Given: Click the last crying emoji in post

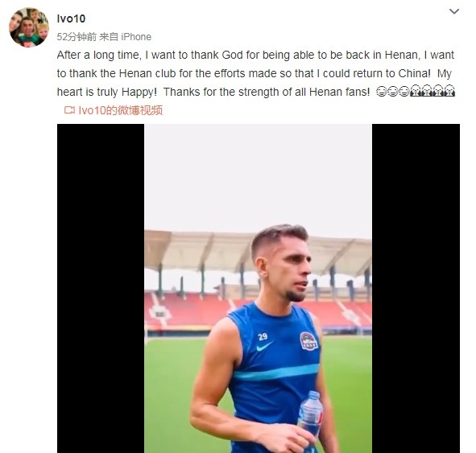Looking at the screenshot, I should tap(449, 91).
